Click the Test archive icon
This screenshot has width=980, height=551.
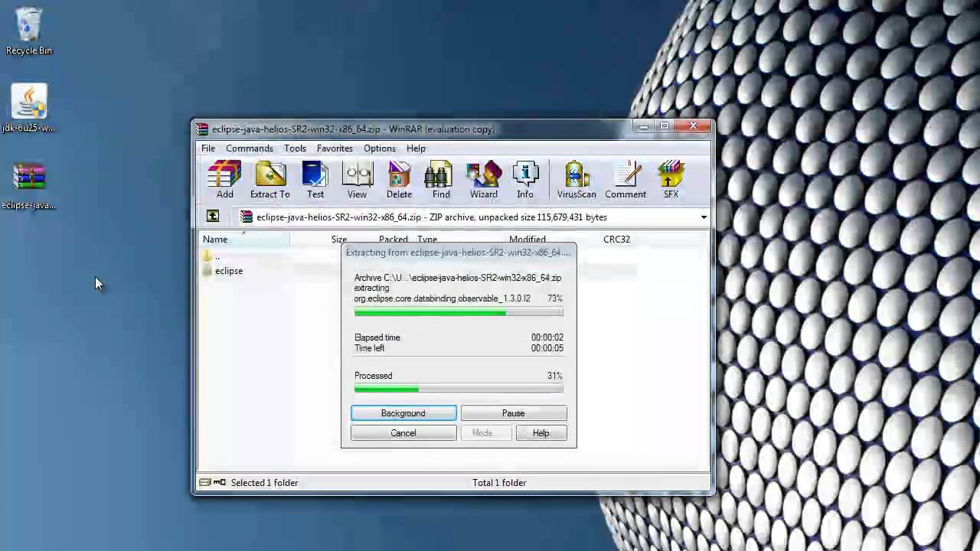[315, 180]
